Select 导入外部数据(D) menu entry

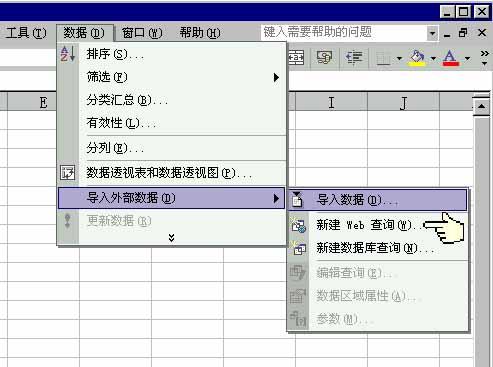(x=172, y=198)
